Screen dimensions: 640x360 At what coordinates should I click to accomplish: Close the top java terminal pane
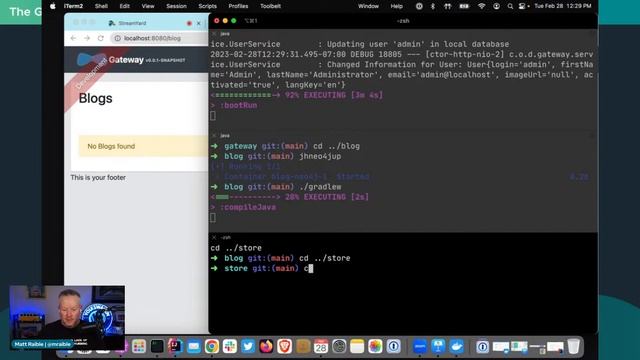pos(214,33)
